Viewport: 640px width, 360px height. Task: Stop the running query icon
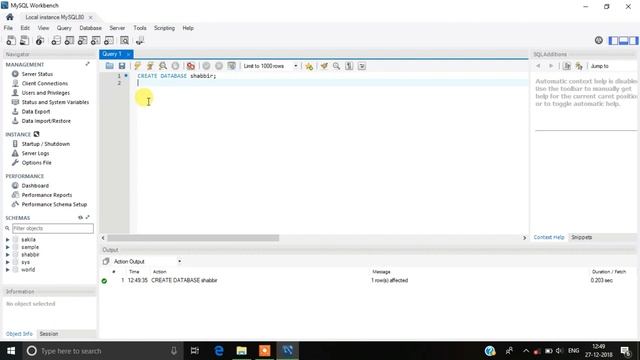(x=175, y=66)
